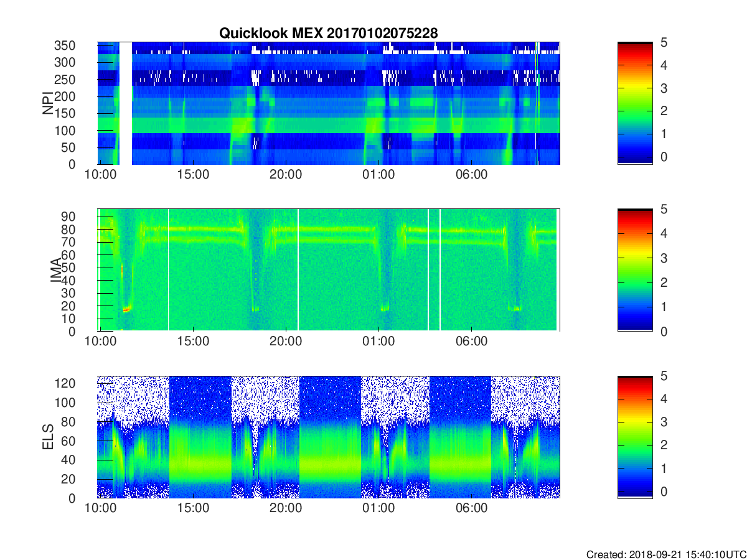Click the NPI y-axis label
Screen dimensions: 747x560
pyautogui.click(x=47, y=103)
